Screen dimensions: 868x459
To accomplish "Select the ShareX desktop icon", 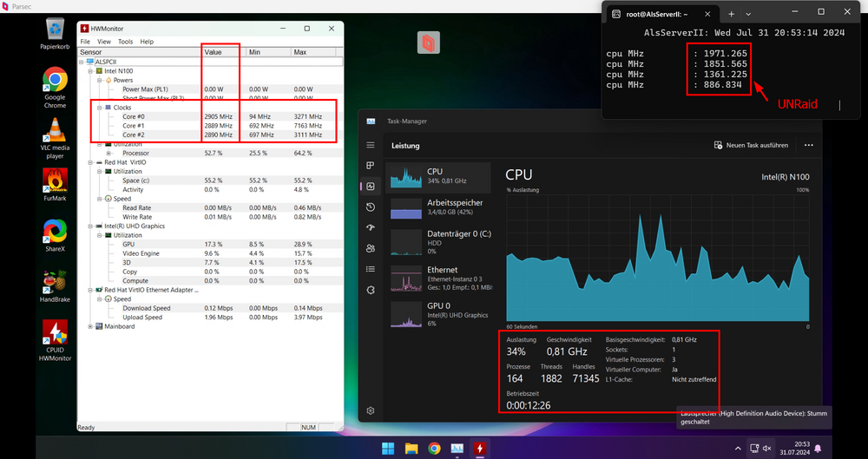I will [55, 236].
